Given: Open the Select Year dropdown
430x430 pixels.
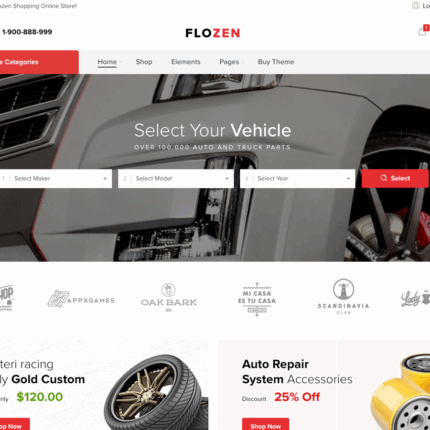Looking at the screenshot, I should pyautogui.click(x=298, y=179).
